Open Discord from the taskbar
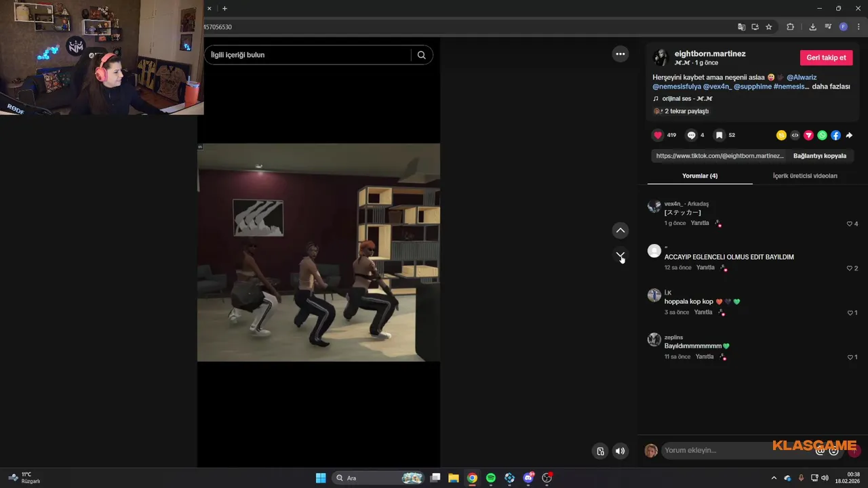868x488 pixels. [x=528, y=478]
